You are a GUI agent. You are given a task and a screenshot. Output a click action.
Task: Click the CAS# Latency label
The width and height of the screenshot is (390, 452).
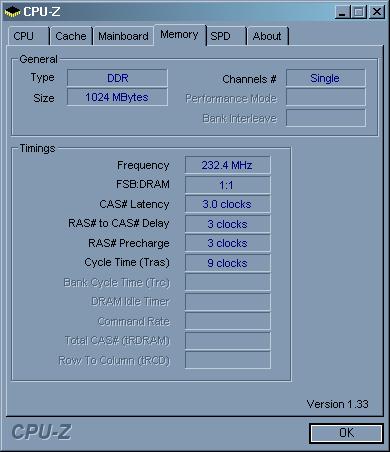134,204
